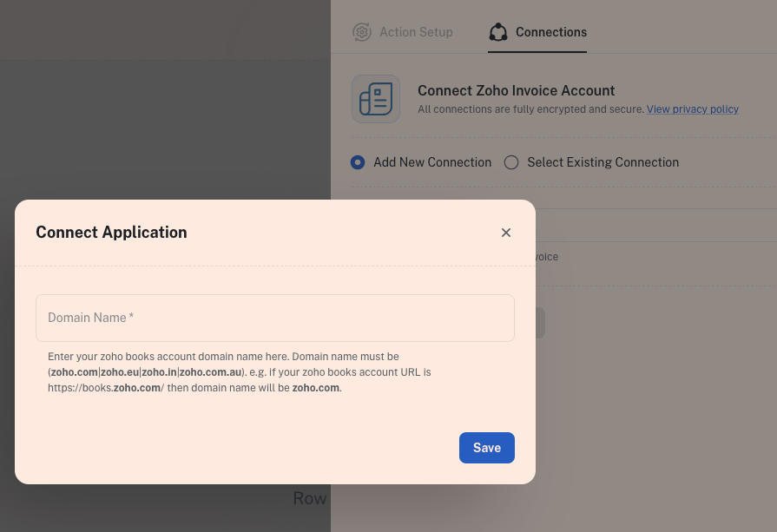Click the Connections tab icon

pyautogui.click(x=498, y=32)
